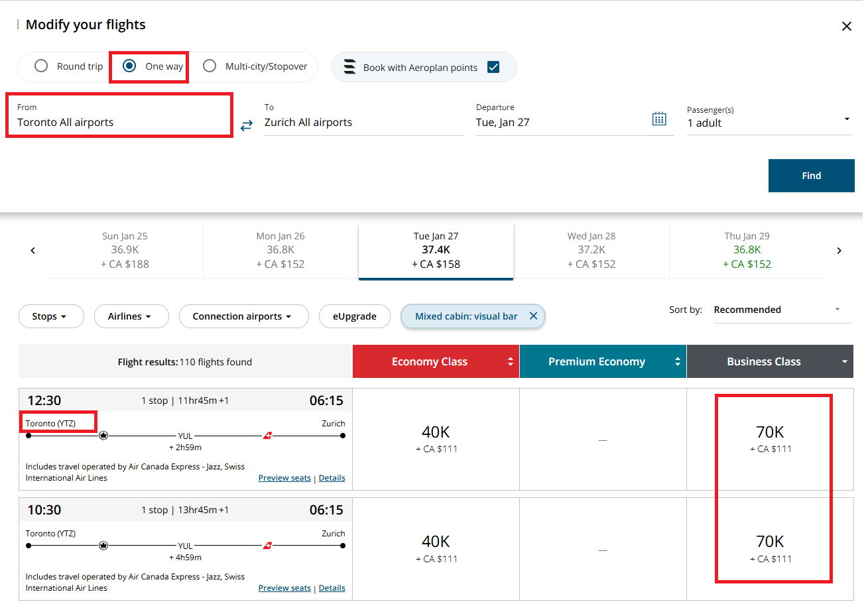This screenshot has width=868, height=604.
Task: Open Preview seats for the 12:30 flight
Action: click(284, 477)
